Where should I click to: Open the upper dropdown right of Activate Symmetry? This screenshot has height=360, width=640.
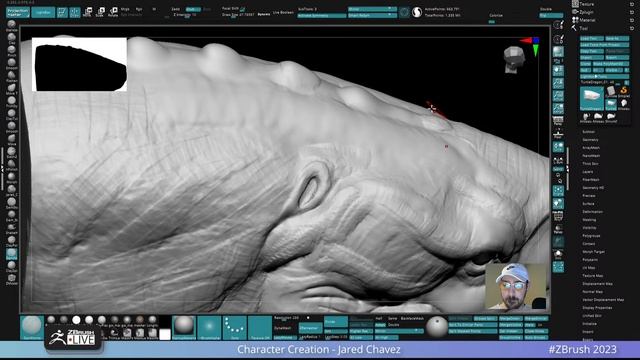[x=372, y=9]
